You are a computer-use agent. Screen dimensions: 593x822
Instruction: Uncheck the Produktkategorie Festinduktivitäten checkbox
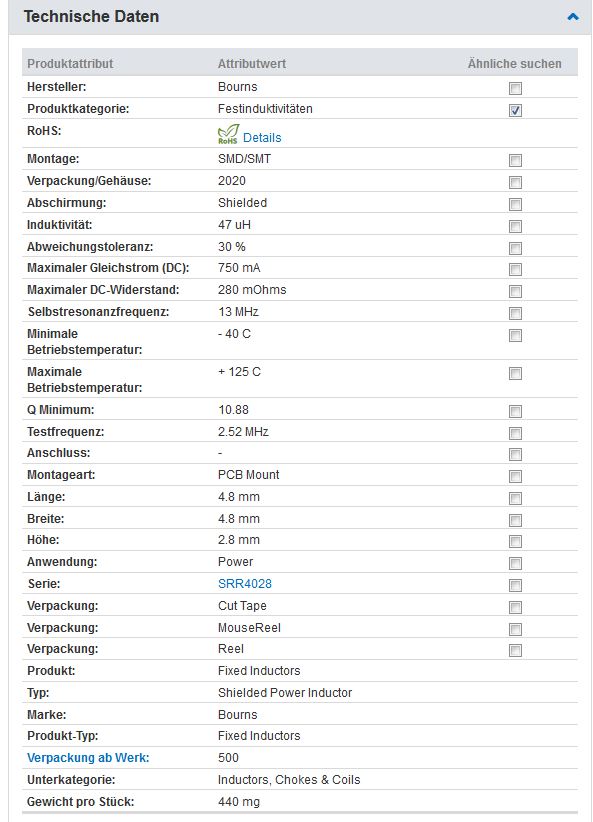pyautogui.click(x=515, y=110)
